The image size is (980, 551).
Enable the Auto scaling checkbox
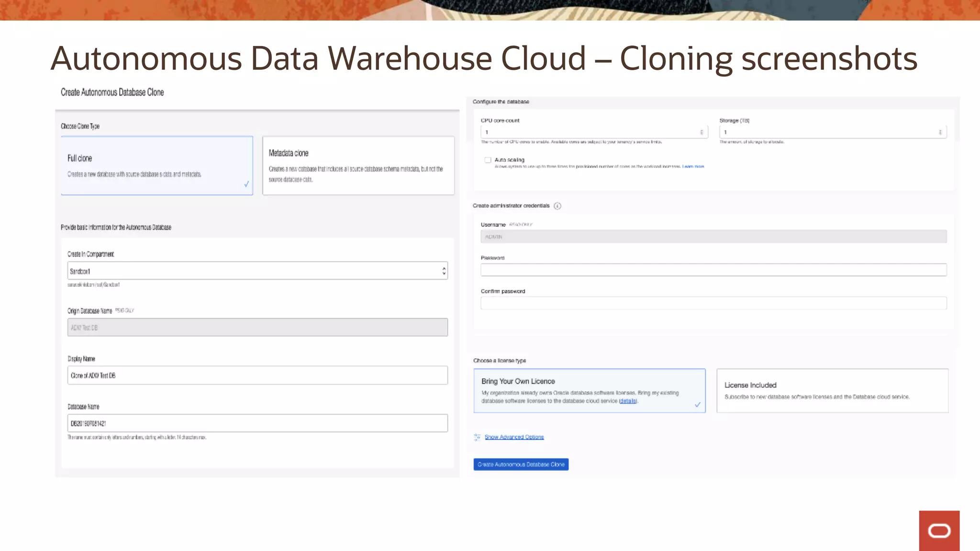point(488,160)
